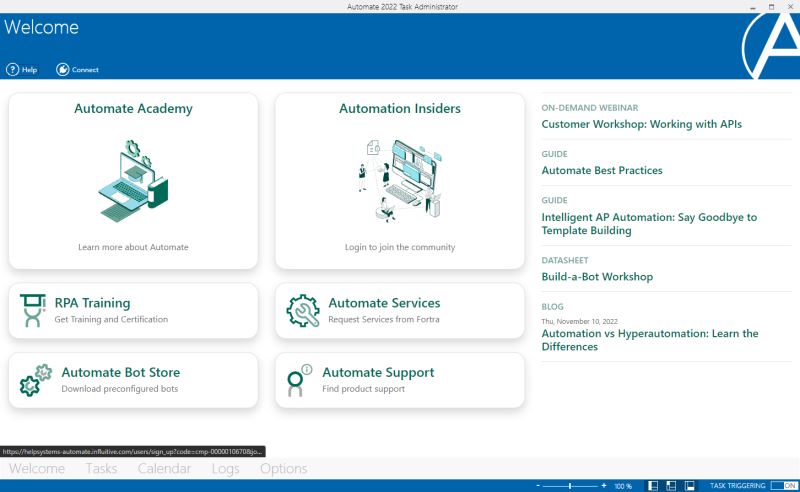Click the Automate Support person icon
This screenshot has height=492, width=800.
[x=299, y=380]
